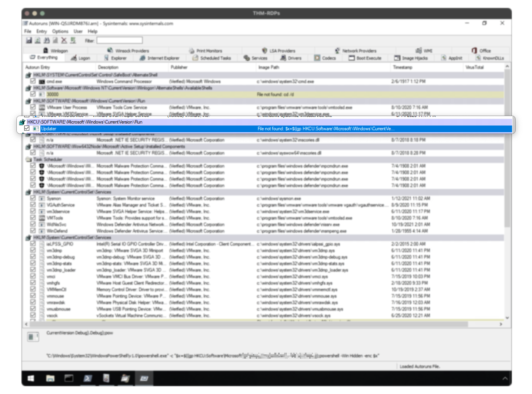Click the entry icon in the details pane
This screenshot has width=532, height=394.
point(33,337)
